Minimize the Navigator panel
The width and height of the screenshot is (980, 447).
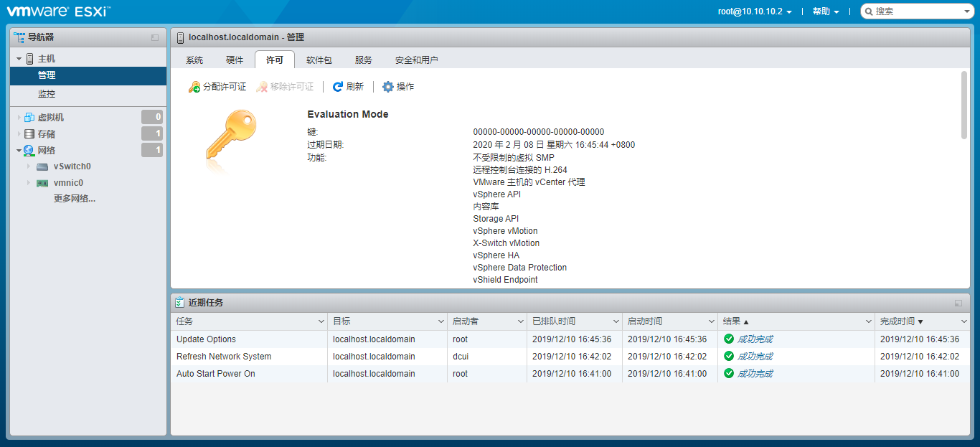coord(155,37)
